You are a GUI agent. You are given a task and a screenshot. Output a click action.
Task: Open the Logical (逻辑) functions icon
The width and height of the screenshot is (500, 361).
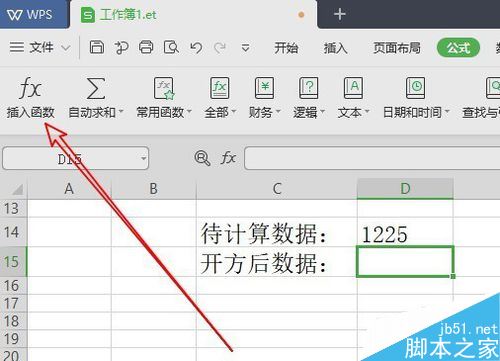pos(309,88)
